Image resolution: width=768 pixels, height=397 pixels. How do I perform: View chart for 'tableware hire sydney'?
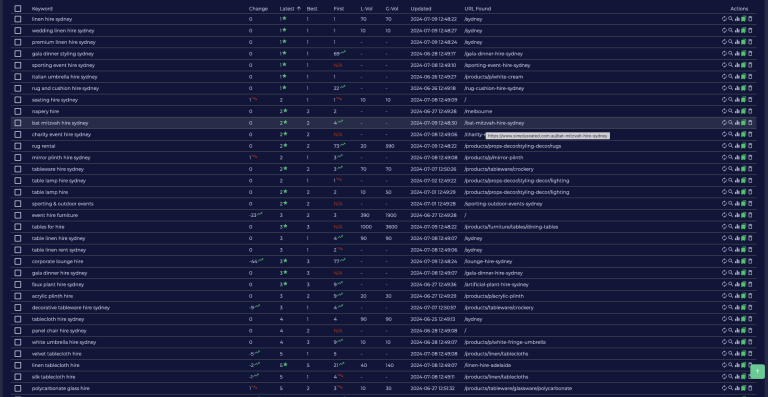[x=737, y=169]
